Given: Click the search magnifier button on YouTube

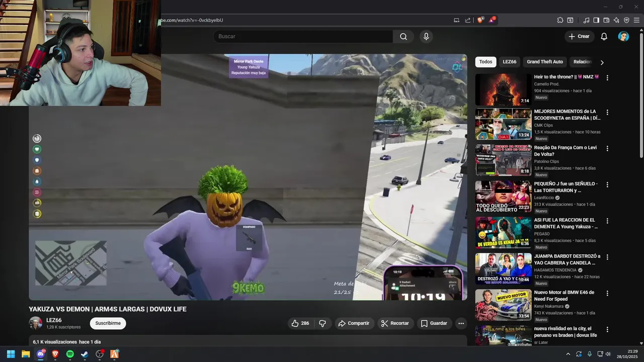Looking at the screenshot, I should click(404, 36).
